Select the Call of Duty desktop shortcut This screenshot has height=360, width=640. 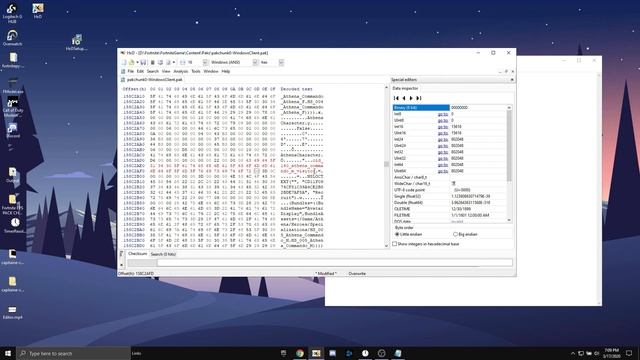point(13,107)
